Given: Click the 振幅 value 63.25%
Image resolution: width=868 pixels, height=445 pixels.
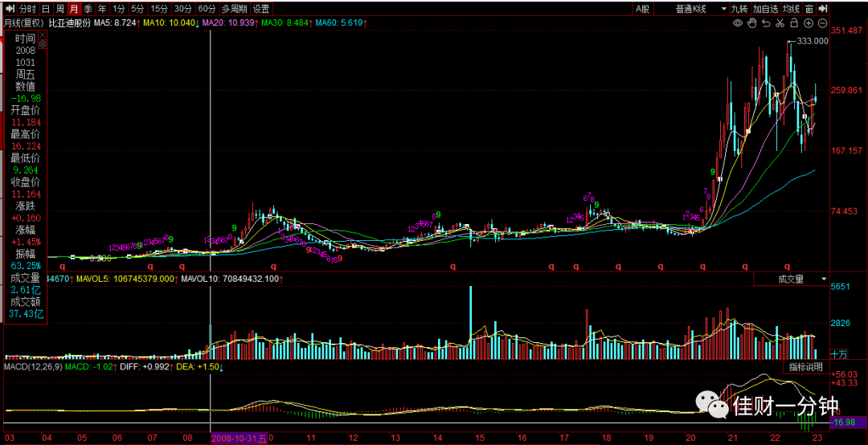Looking at the screenshot, I should tap(26, 266).
